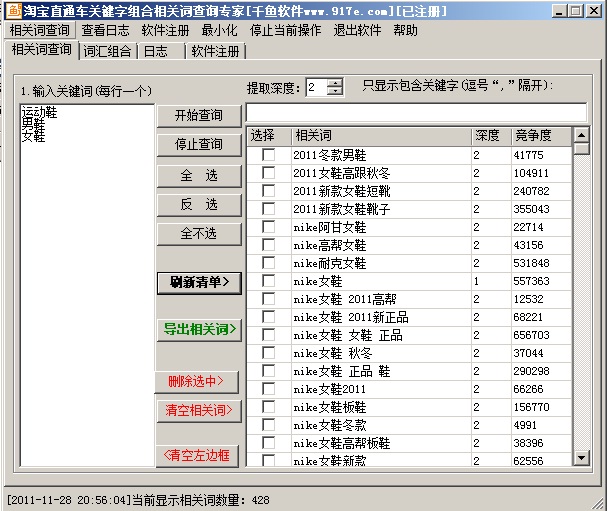The height and width of the screenshot is (511, 607).
Task: Click the app icon in title bar
Action: 14,10
